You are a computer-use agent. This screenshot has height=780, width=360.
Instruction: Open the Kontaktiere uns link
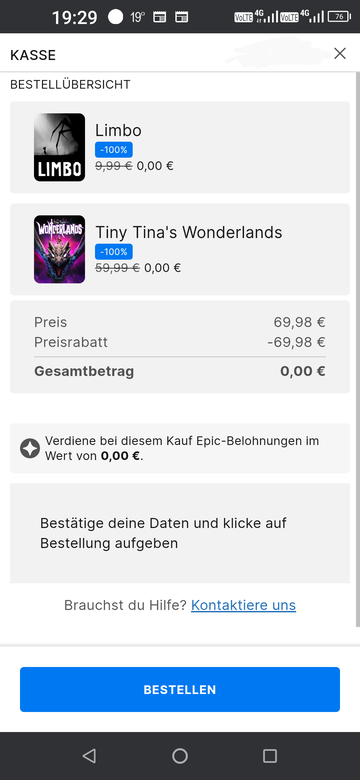[x=243, y=605]
